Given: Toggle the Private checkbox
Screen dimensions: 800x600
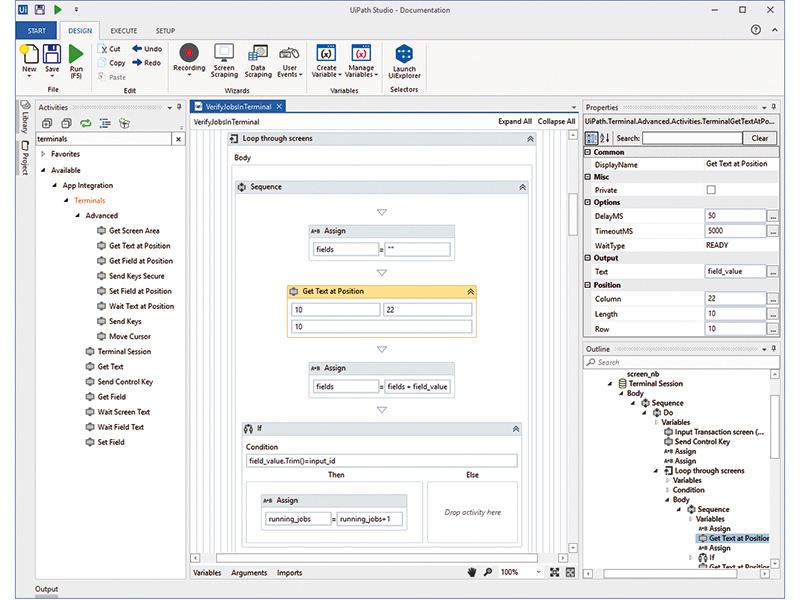Looking at the screenshot, I should point(711,190).
